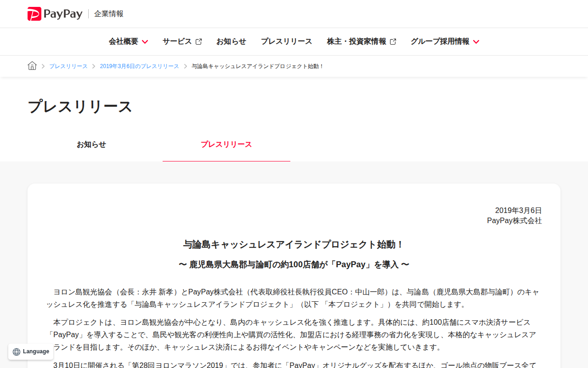The image size is (588, 368).
Task: Open 株主・投資家情報 menu item
Action: tap(362, 41)
